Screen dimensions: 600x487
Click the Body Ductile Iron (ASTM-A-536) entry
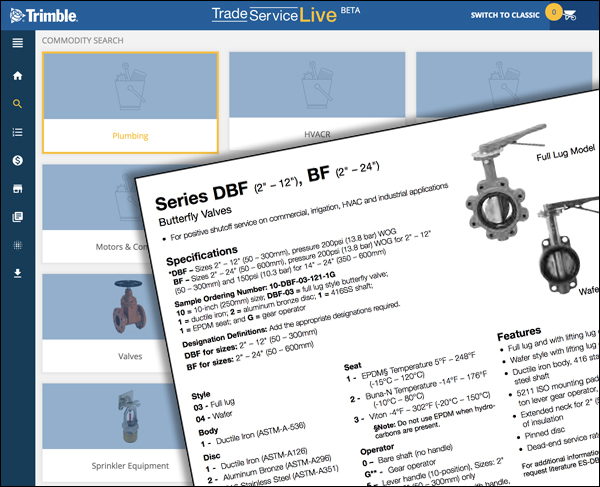pyautogui.click(x=253, y=435)
